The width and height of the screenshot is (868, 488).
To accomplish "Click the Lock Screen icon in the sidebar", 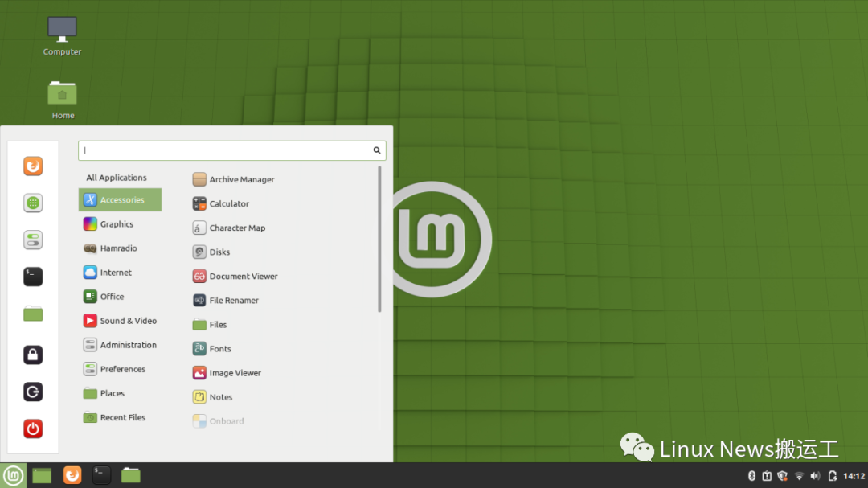I will pos(33,355).
